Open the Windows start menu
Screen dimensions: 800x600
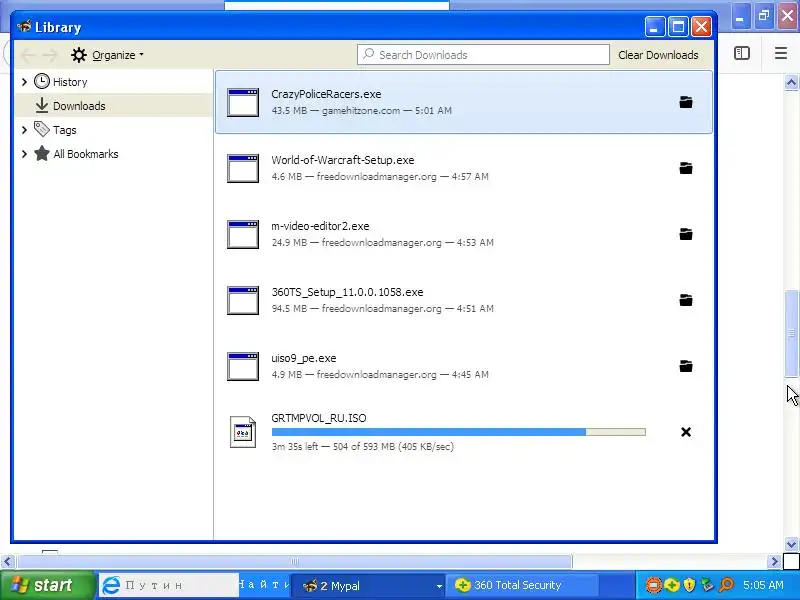click(47, 585)
